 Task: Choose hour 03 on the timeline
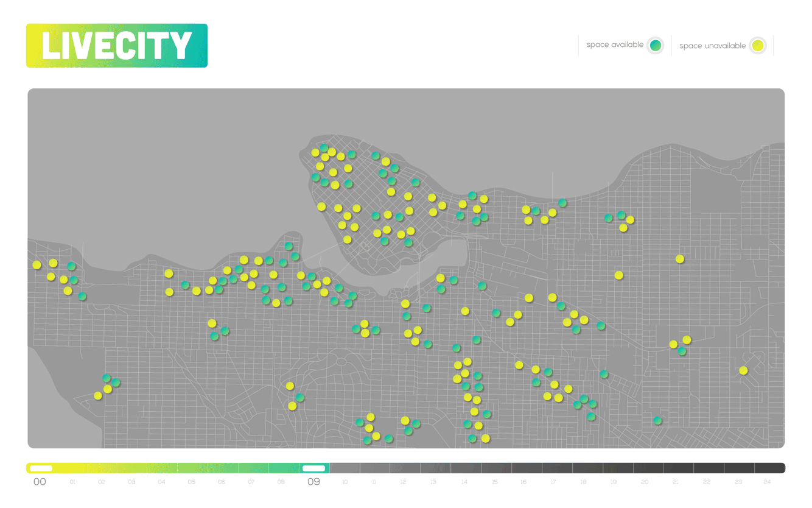(131, 482)
